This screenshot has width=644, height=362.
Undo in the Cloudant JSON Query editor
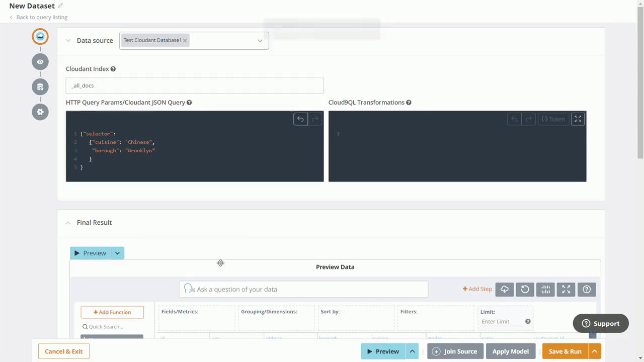pos(300,119)
